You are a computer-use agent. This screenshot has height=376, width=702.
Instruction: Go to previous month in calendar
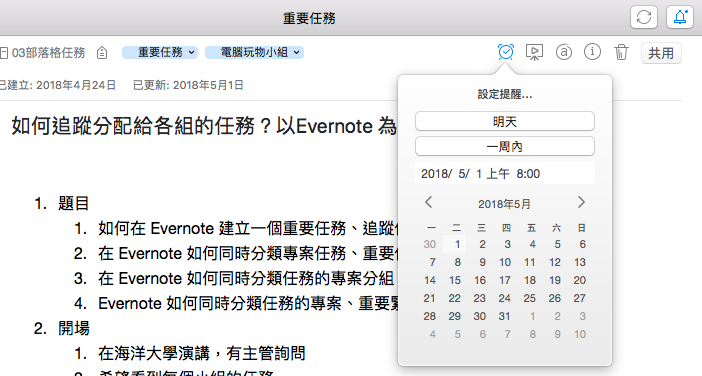click(x=428, y=202)
